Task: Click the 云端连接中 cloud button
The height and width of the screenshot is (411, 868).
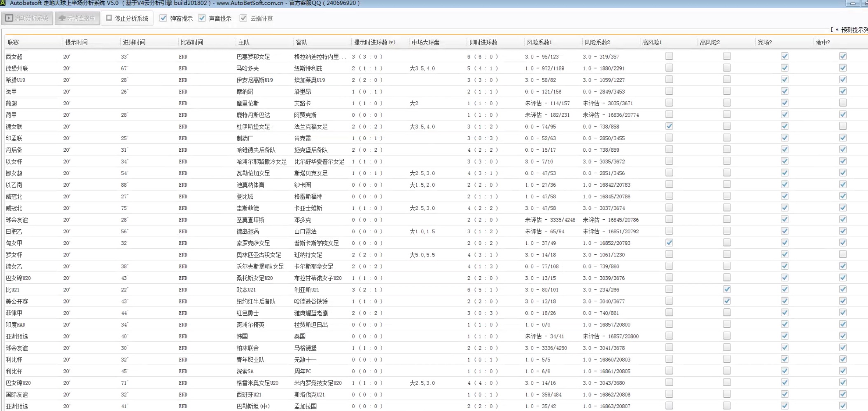Action: click(x=77, y=18)
